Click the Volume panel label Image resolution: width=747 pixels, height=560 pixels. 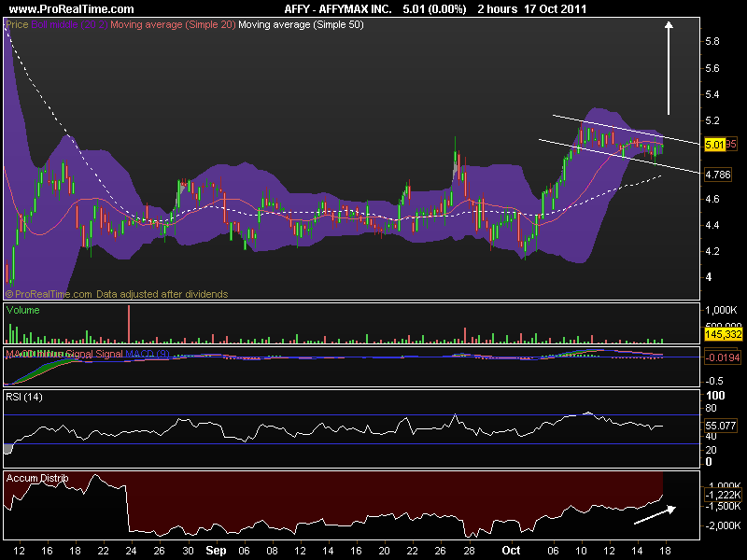click(22, 310)
